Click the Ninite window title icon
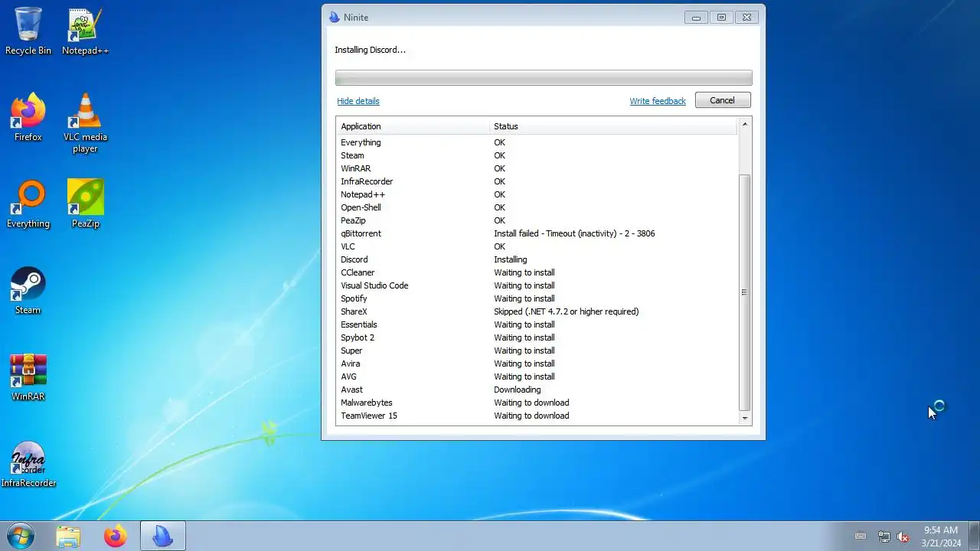 tap(334, 17)
